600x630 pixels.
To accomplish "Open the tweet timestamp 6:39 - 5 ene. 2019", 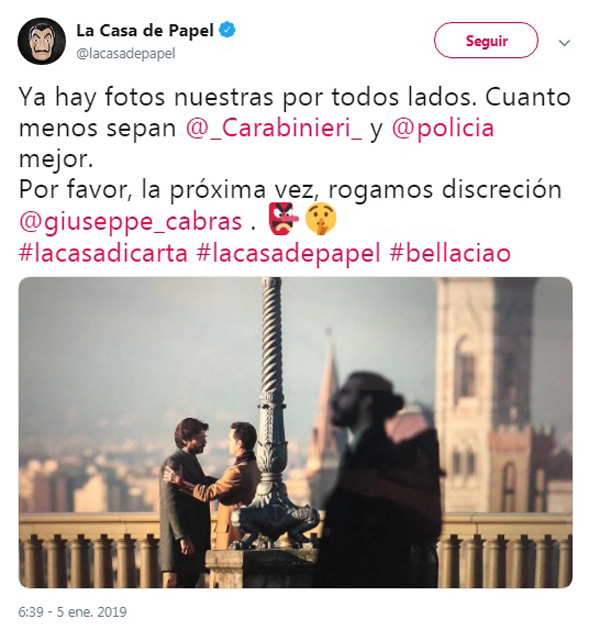I will (x=72, y=612).
